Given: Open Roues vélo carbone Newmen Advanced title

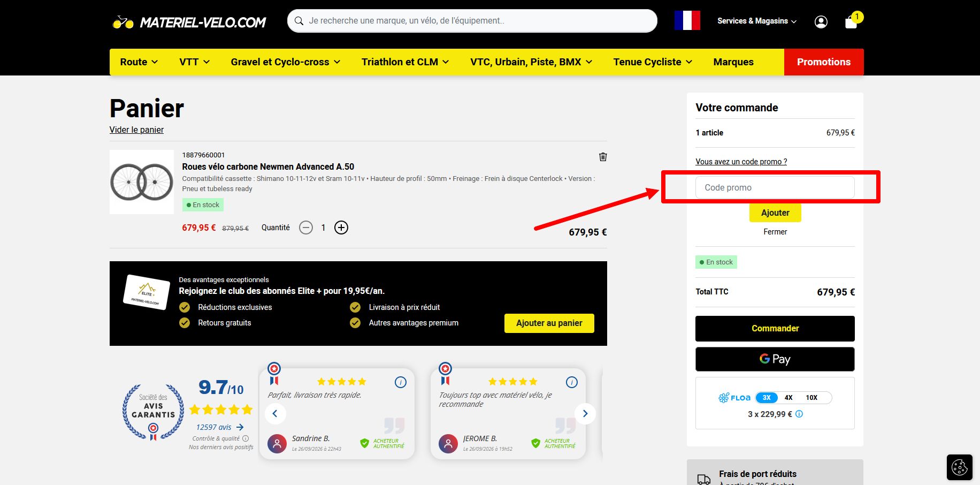Looking at the screenshot, I should (x=268, y=166).
